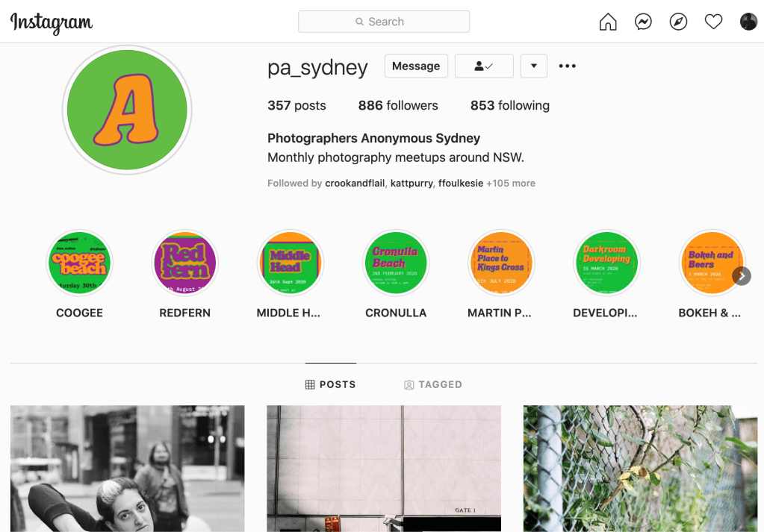View the pa_sydney green profile picture
The image size is (764, 532).
point(127,110)
